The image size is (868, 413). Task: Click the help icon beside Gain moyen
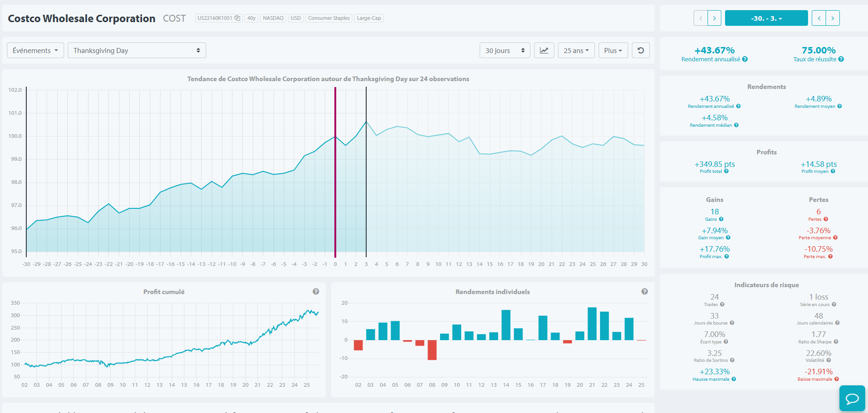pos(728,237)
